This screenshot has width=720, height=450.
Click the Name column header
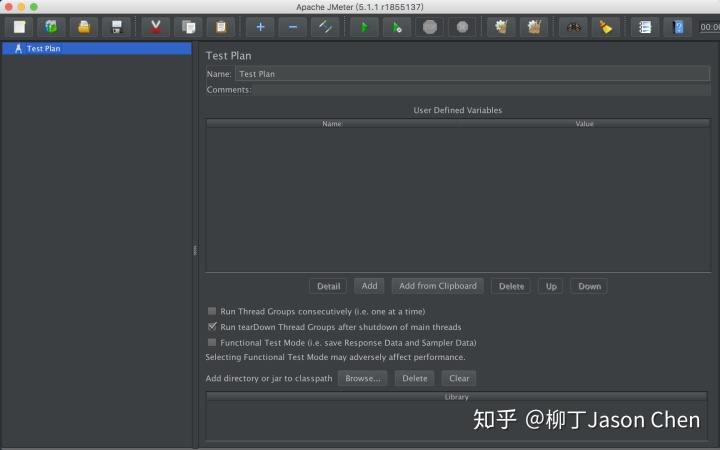[332, 124]
